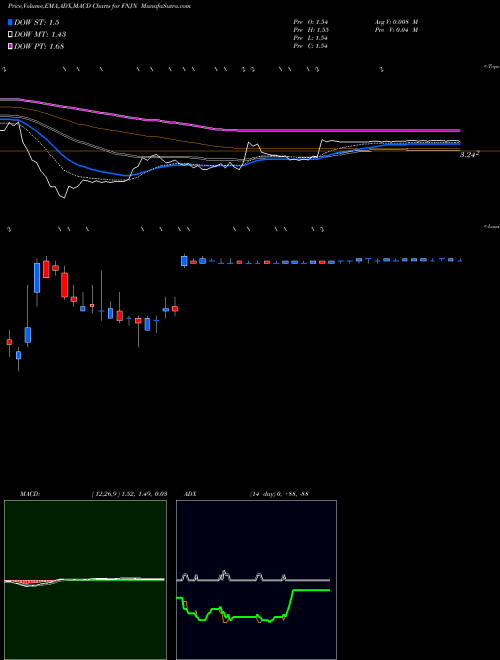Click the magenta DOW PT legend swatch
Viewport: 500px width, 660px height.
[x=10, y=46]
